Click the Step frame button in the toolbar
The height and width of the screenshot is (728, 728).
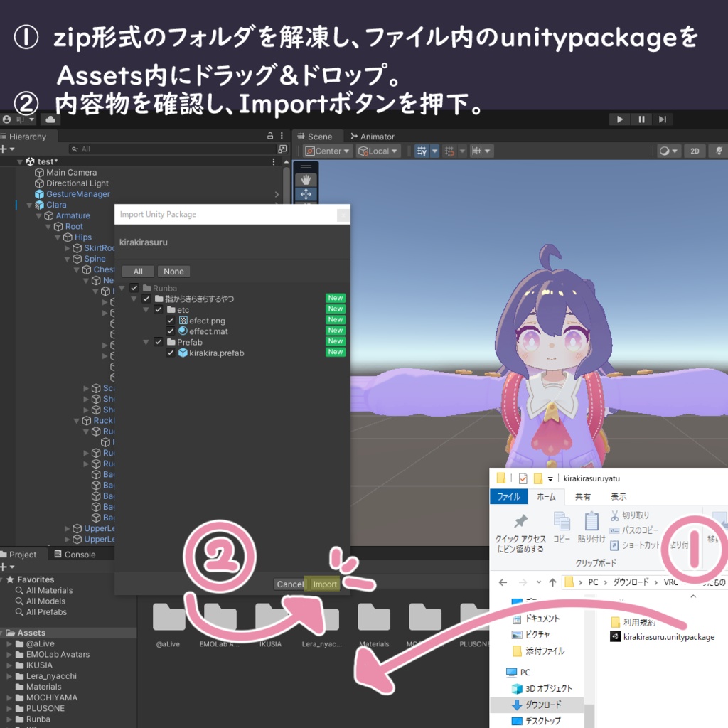coord(663,119)
